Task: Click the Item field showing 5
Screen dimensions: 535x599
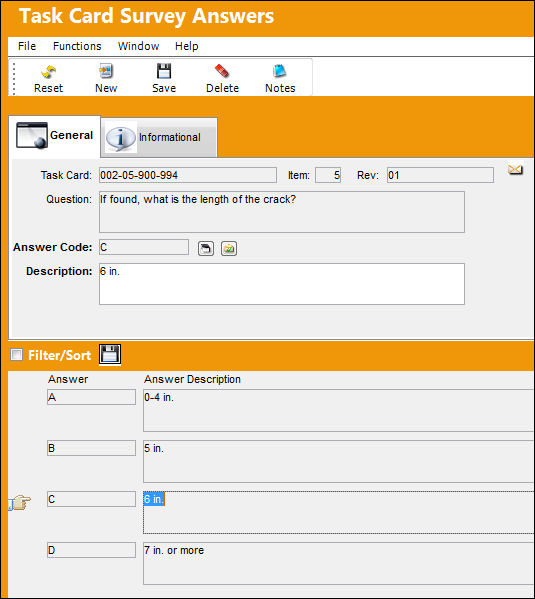Action: pos(328,175)
